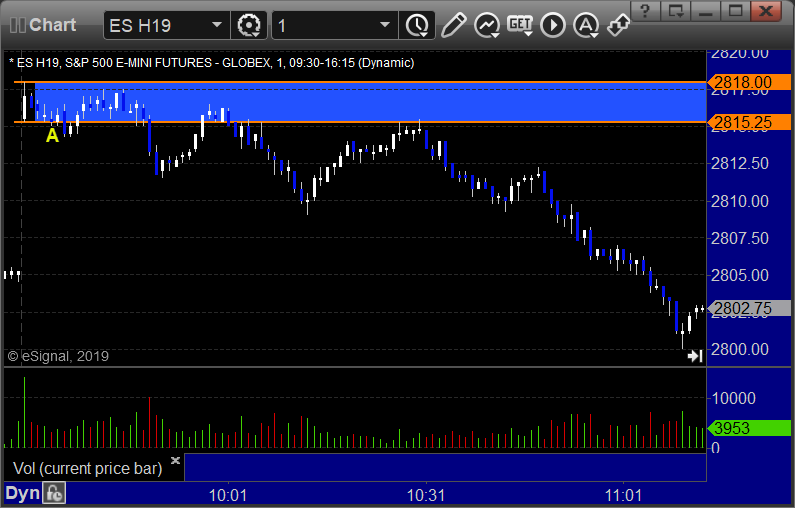
Task: Click the Vol (current price bar) study label
Action: pyautogui.click(x=87, y=468)
